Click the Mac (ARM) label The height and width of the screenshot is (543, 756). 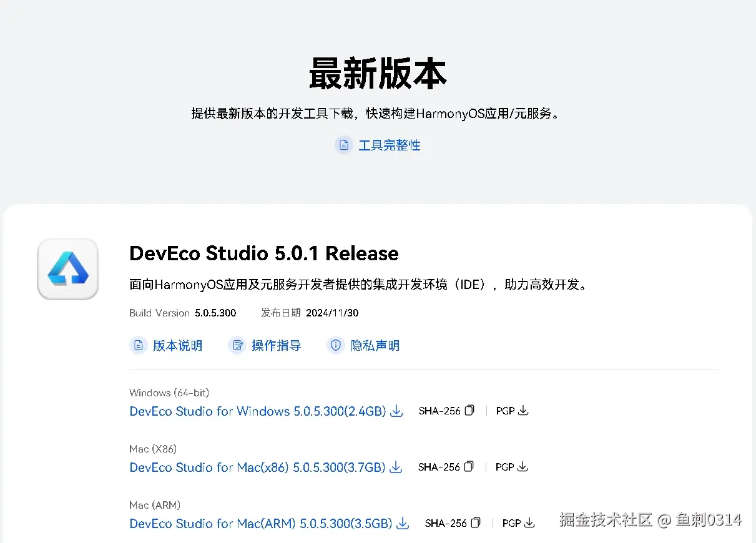[x=155, y=505]
